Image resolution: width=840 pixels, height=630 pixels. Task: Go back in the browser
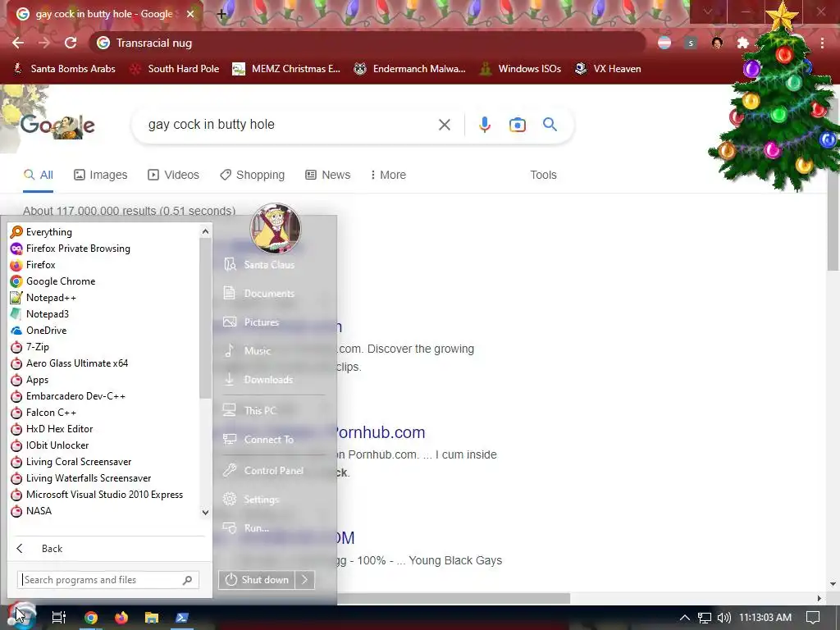[x=18, y=43]
